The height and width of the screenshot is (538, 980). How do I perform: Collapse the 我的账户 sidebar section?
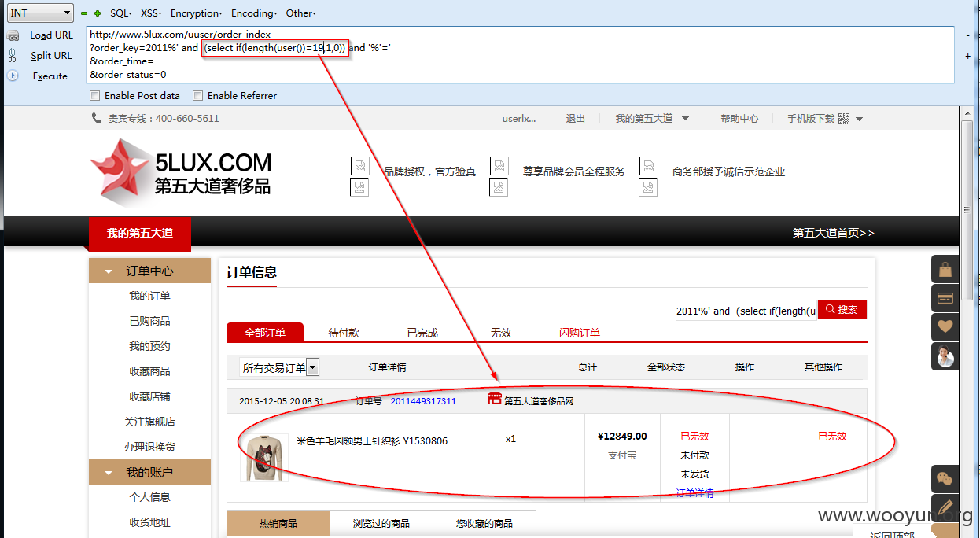point(149,473)
